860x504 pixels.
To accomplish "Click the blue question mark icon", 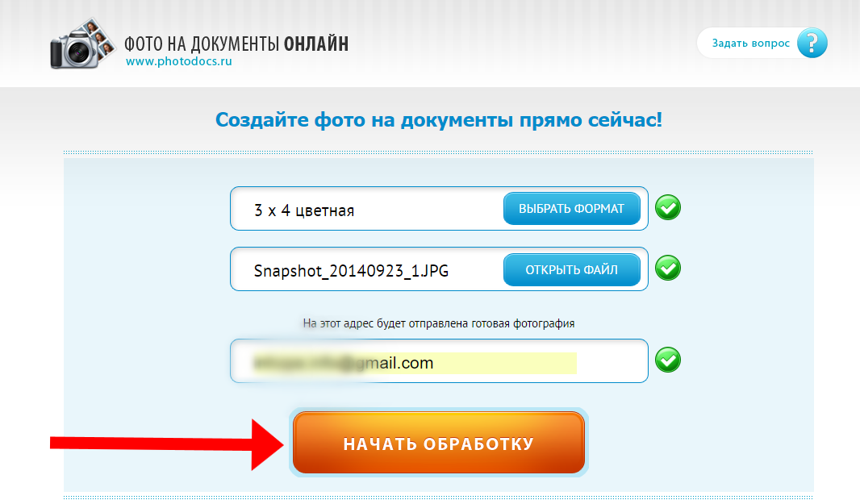I will click(812, 43).
